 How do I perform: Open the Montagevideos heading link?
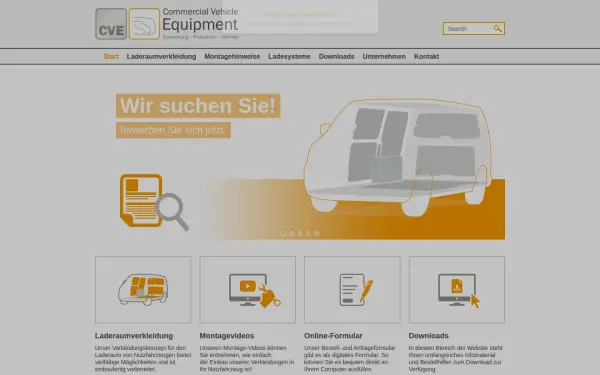click(227, 336)
